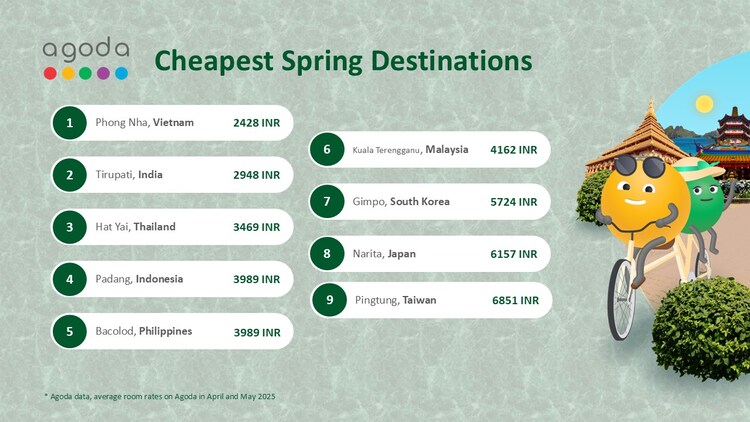This screenshot has height=422, width=750.
Task: Select the Phong Nha, Vietnam destination
Action: [144, 123]
